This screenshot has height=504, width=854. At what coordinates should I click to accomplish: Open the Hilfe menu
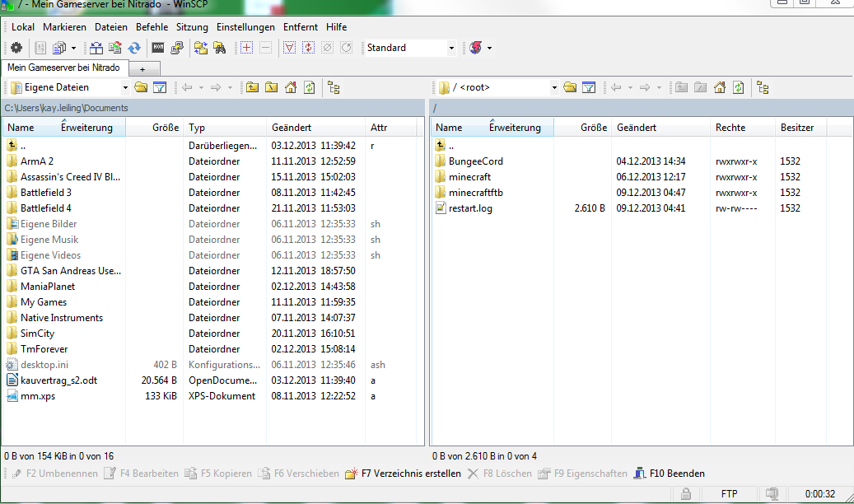(x=336, y=26)
